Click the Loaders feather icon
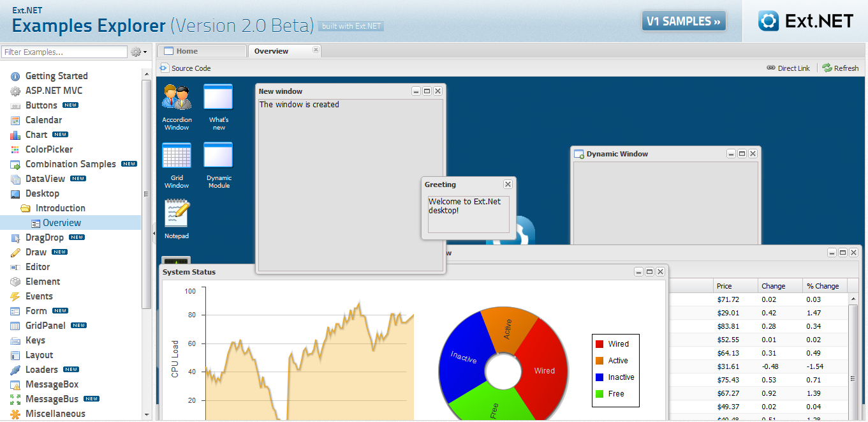 point(15,370)
